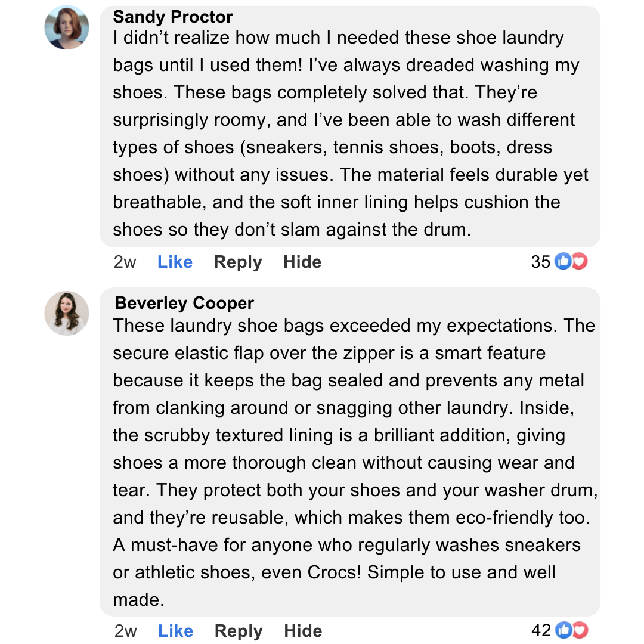The width and height of the screenshot is (644, 644).
Task: Reply to Sandy Proctor's comment
Action: [238, 262]
